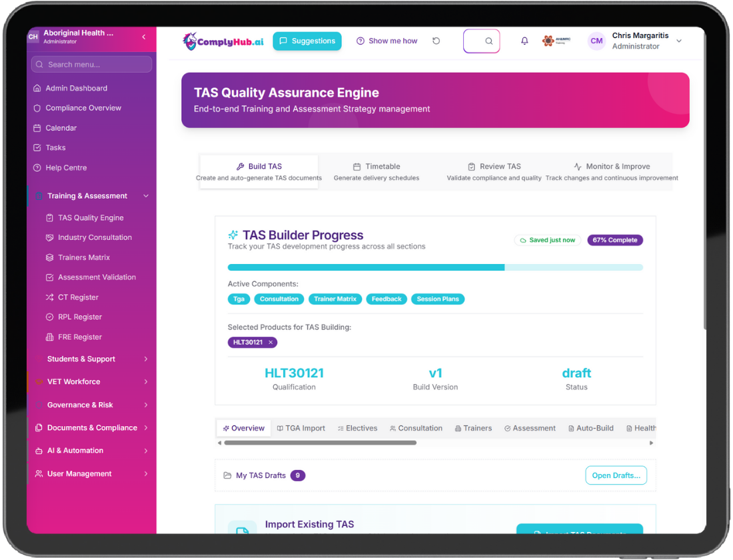Click the home icon beside Admin Dashboard
The image size is (733, 560).
(37, 88)
